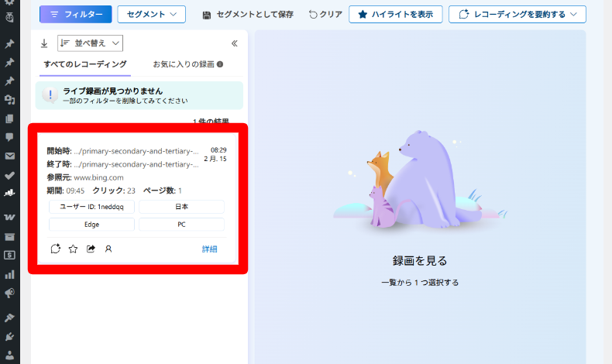Open Media in the WordPress sidebar
Viewport: 612px width, 364px height.
click(9, 100)
